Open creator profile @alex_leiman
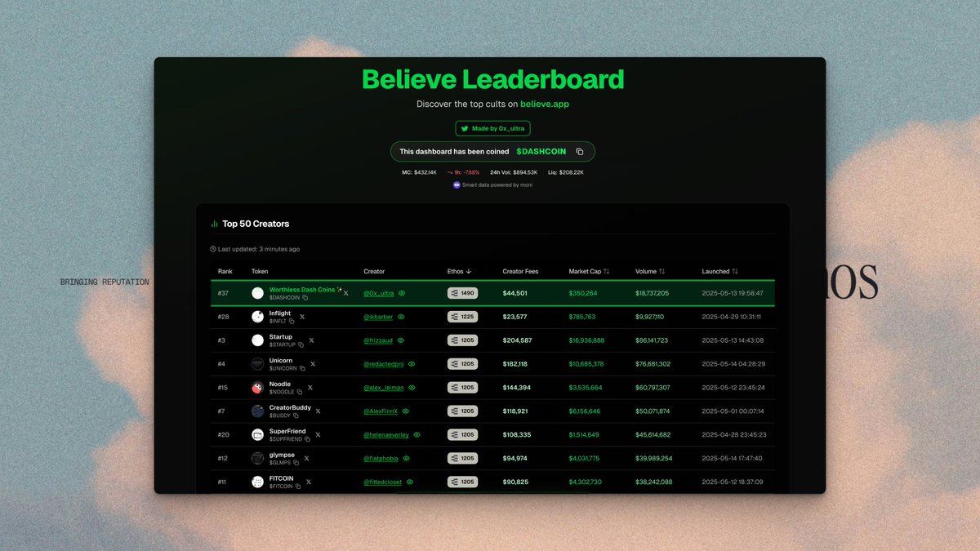 tap(384, 388)
